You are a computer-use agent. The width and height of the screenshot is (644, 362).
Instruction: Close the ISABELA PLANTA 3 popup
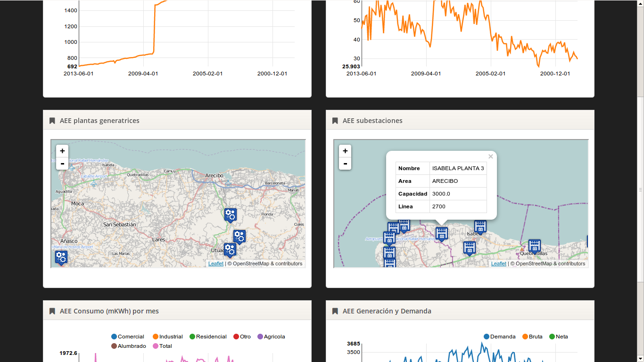point(491,156)
